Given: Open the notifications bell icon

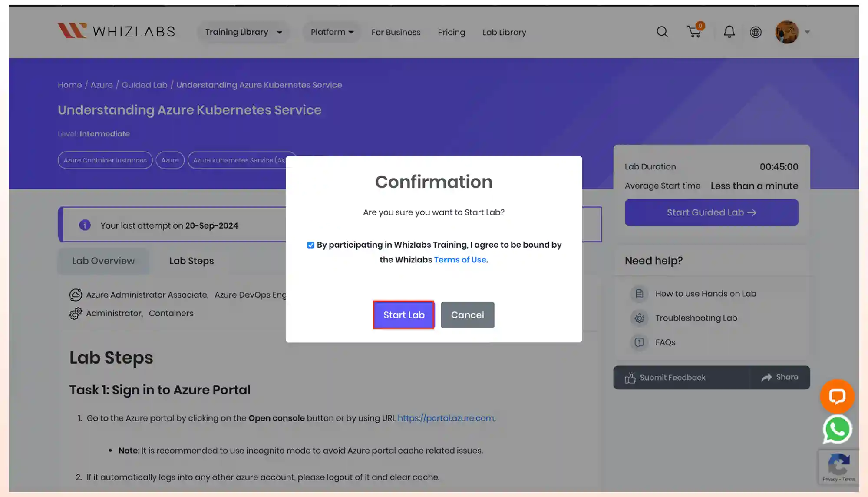Looking at the screenshot, I should coord(729,32).
